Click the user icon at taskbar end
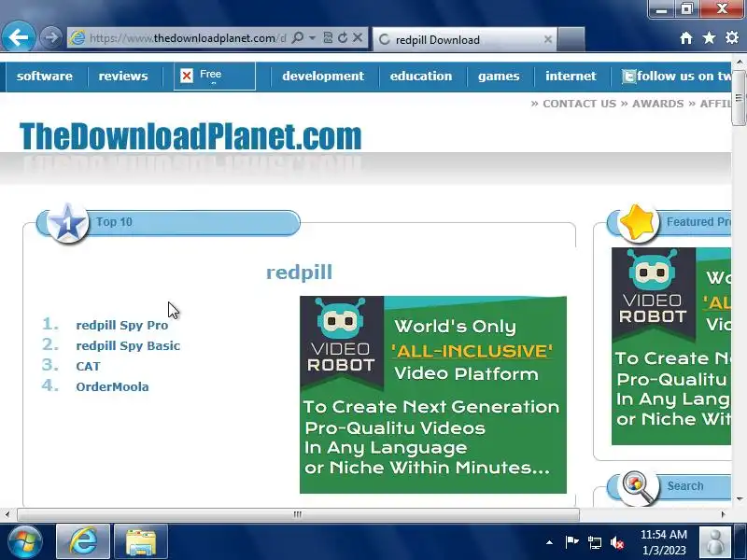Viewport: 747px width, 560px height. 714,542
